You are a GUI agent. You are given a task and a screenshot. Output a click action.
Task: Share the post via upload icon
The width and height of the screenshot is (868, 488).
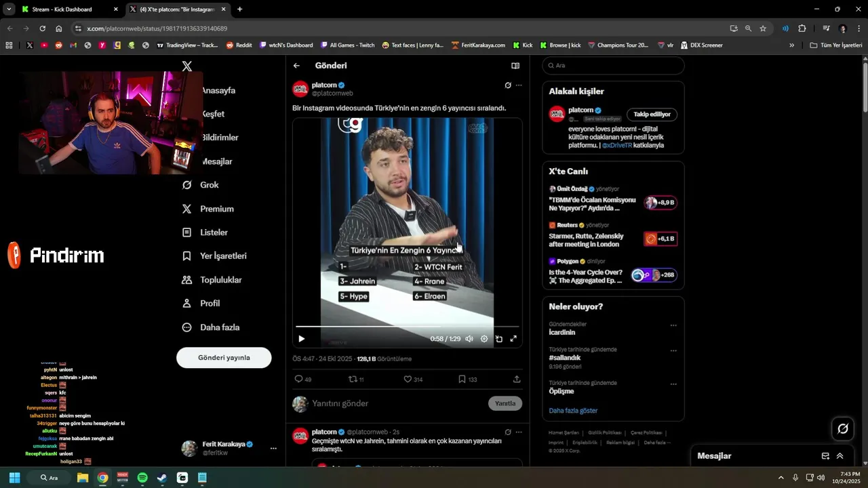click(x=517, y=380)
